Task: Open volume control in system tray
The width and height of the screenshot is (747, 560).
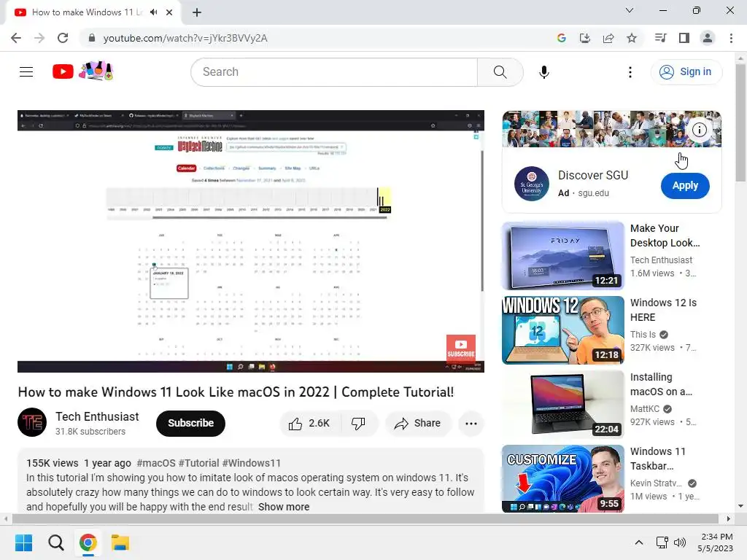Action: coord(681,542)
